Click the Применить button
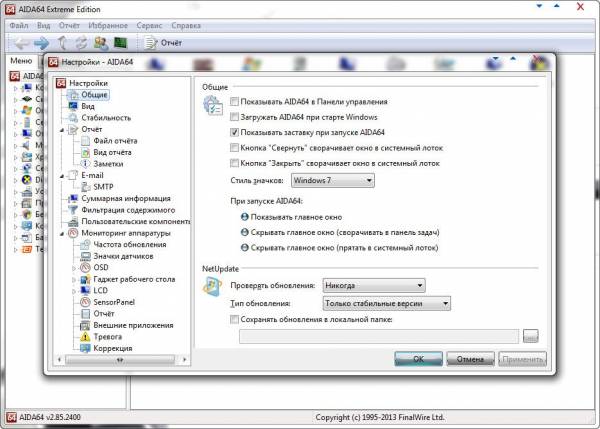 point(522,359)
